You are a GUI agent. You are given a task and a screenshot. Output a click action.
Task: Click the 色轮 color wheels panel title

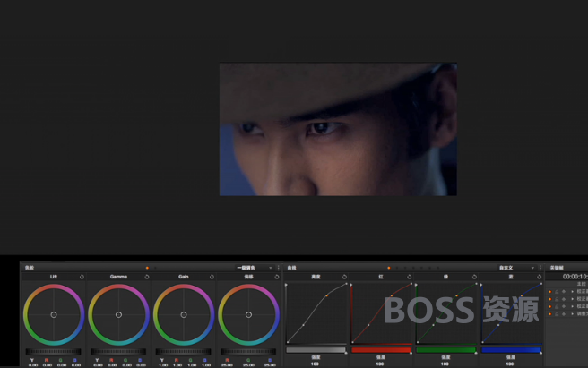pyautogui.click(x=30, y=268)
